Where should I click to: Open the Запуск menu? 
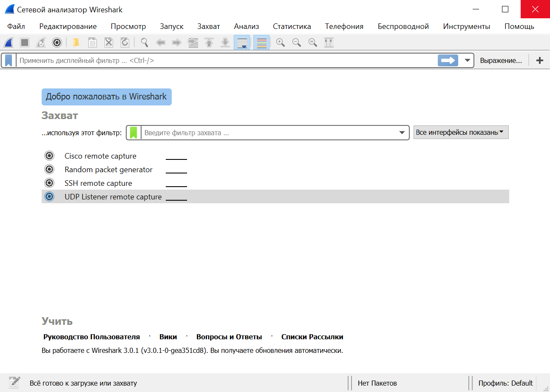pos(172,26)
